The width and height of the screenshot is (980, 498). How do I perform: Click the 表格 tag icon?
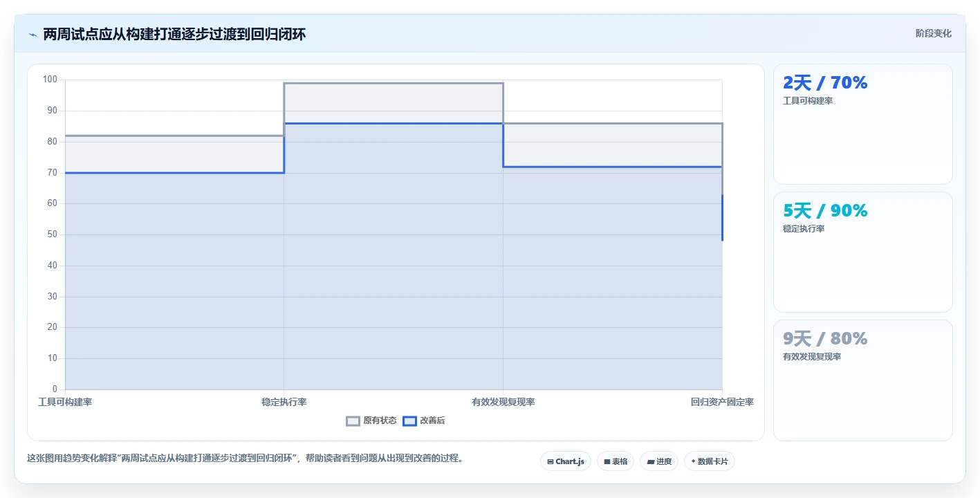point(607,461)
